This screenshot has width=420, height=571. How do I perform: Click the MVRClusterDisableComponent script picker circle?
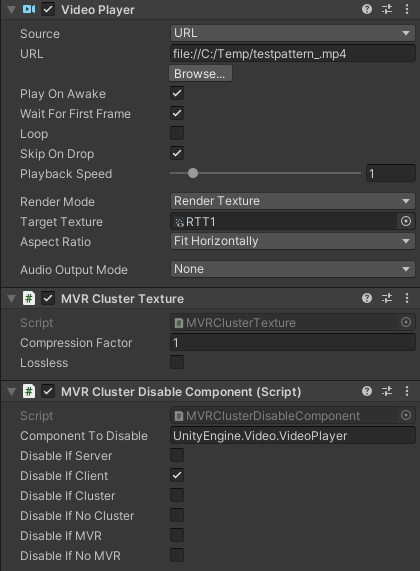(x=406, y=415)
